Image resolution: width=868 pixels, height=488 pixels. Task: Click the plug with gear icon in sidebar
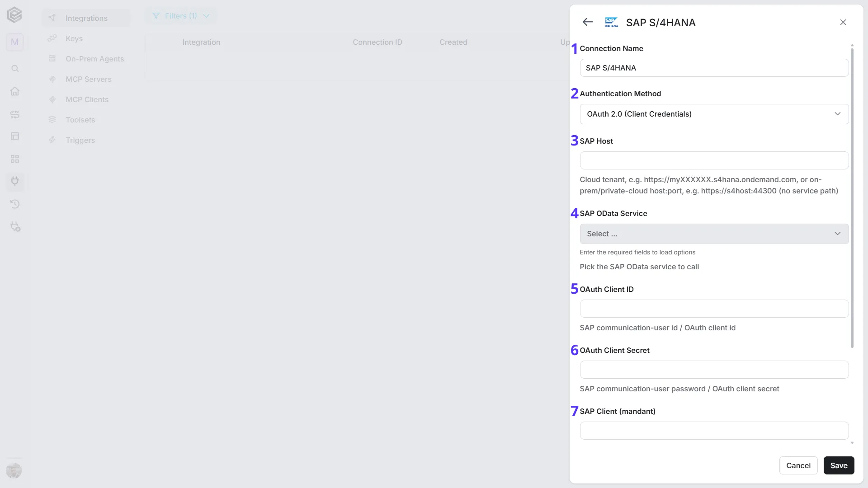[15, 227]
